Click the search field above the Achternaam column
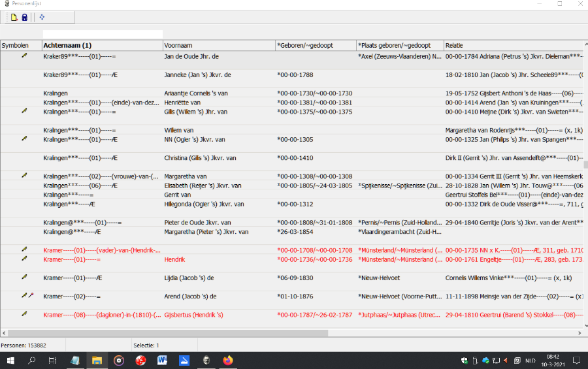Image resolution: width=588 pixels, height=369 pixels. (x=103, y=34)
